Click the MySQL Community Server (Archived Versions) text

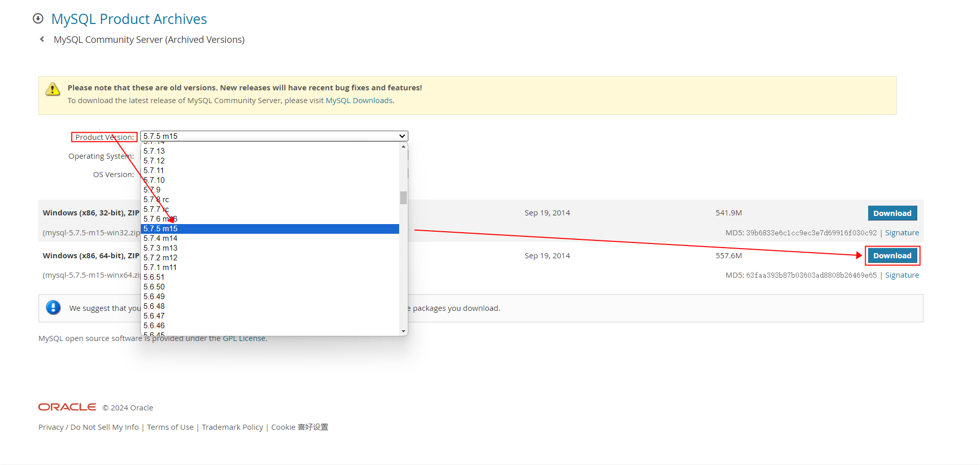pos(149,40)
